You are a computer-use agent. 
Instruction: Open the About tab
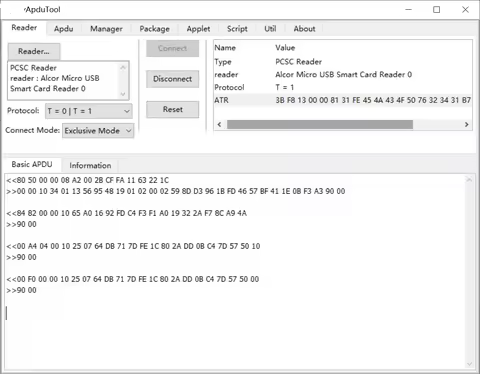tap(304, 29)
